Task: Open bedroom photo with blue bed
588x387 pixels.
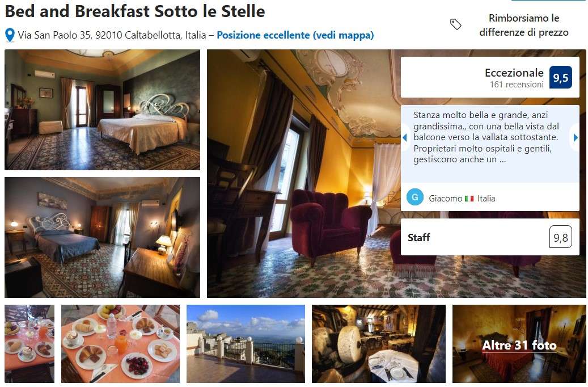Action: pos(103,238)
